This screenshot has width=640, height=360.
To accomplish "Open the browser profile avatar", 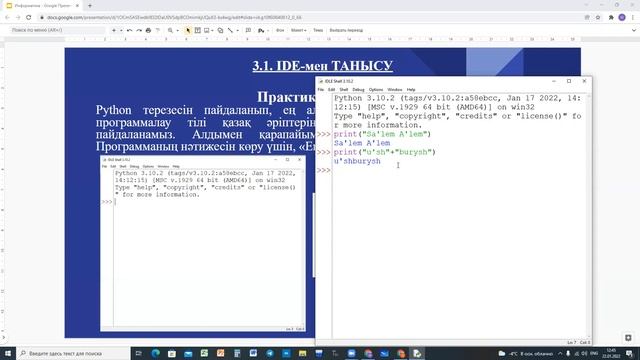I will [622, 18].
